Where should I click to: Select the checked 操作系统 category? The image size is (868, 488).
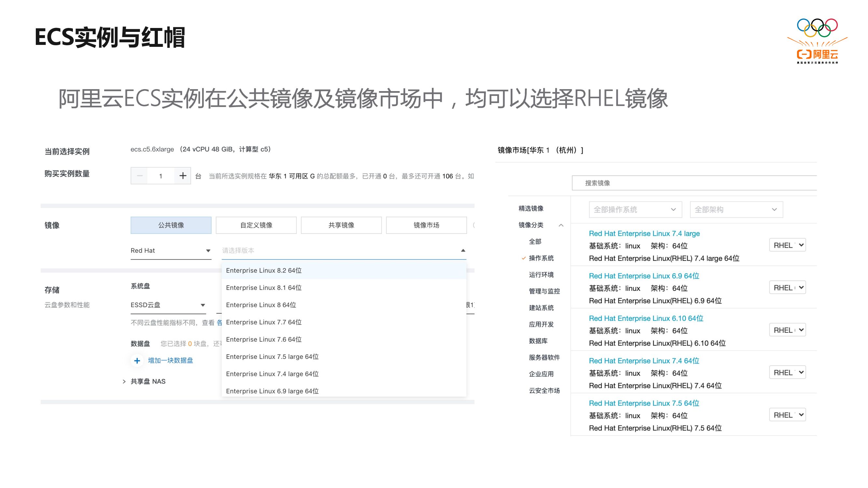pos(541,258)
